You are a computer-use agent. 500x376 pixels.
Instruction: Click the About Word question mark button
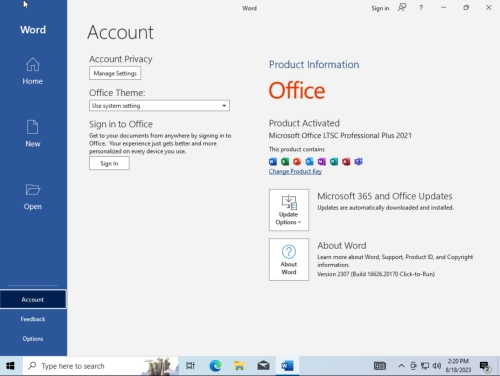click(x=289, y=259)
